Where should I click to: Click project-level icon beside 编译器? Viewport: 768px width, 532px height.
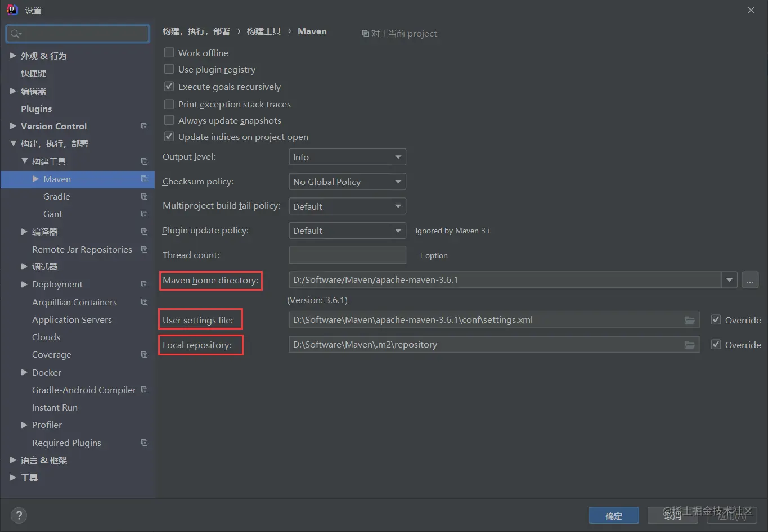[144, 232]
